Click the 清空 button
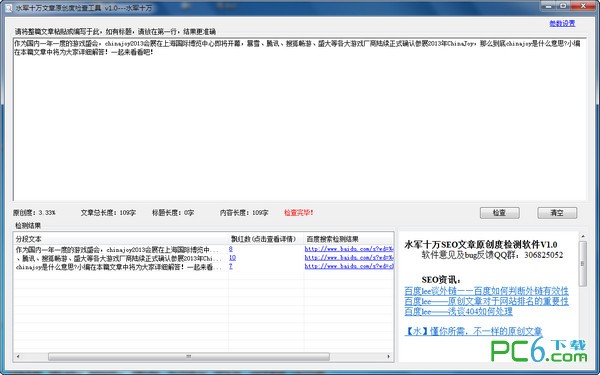This screenshot has width=600, height=375. 557,213
